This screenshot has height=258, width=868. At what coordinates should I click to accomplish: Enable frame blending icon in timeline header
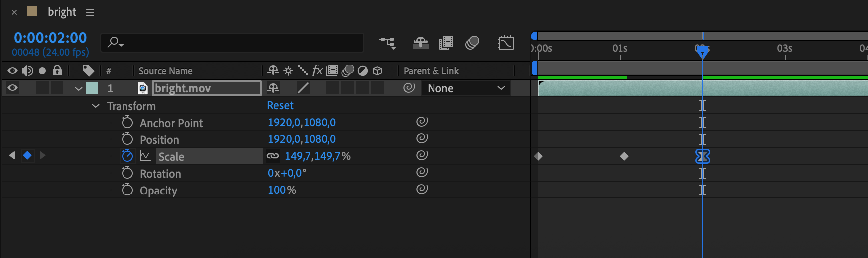click(x=446, y=43)
